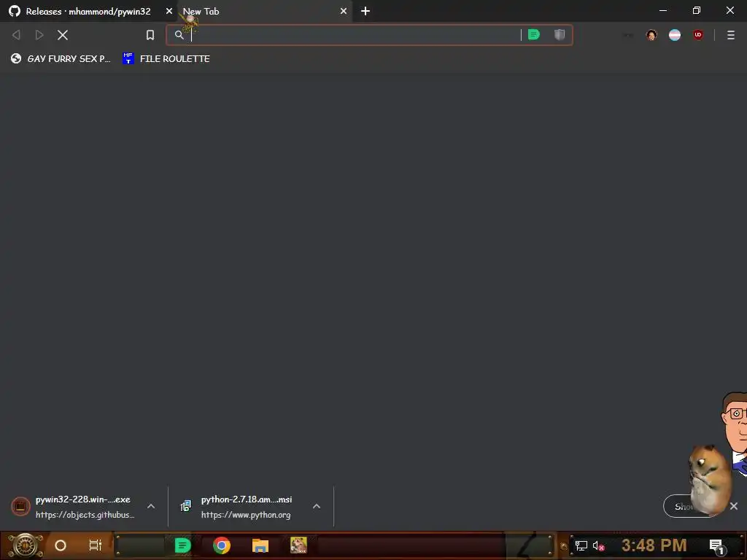Screen dimensions: 747x560
Task: Close the New Tab tab
Action: [344, 11]
